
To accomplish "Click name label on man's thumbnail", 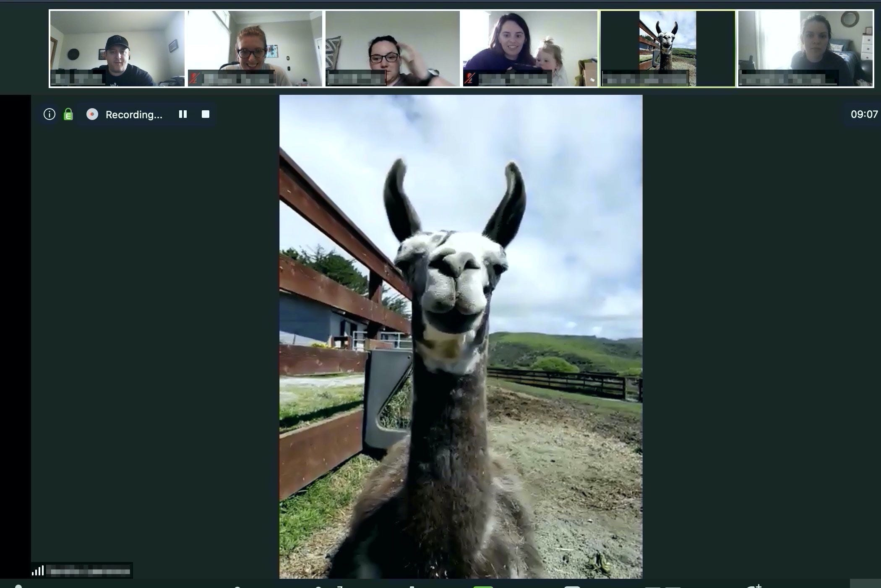I will pos(77,78).
